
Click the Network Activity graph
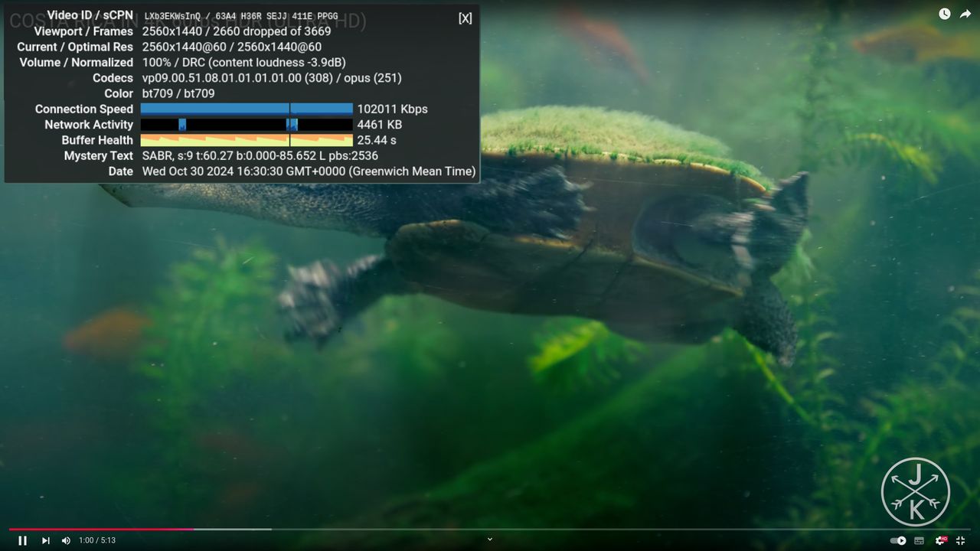pyautogui.click(x=247, y=124)
